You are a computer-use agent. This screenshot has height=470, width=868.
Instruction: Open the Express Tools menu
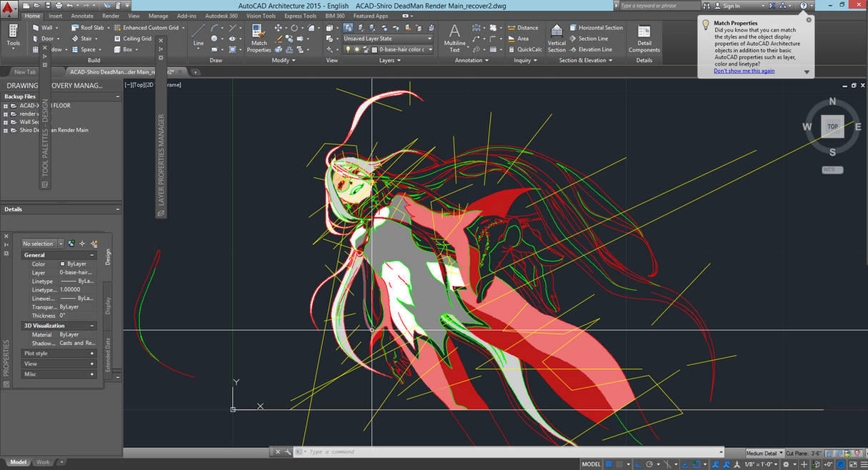[299, 15]
